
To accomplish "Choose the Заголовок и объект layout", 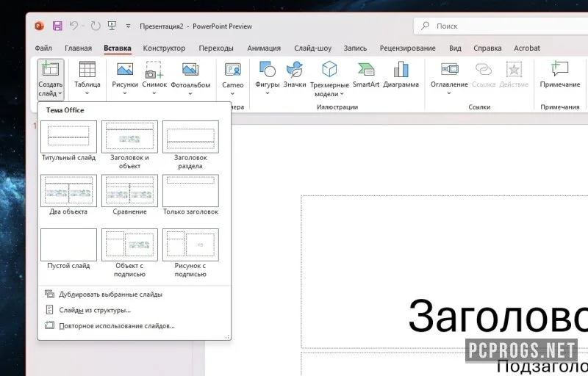I will (x=129, y=137).
